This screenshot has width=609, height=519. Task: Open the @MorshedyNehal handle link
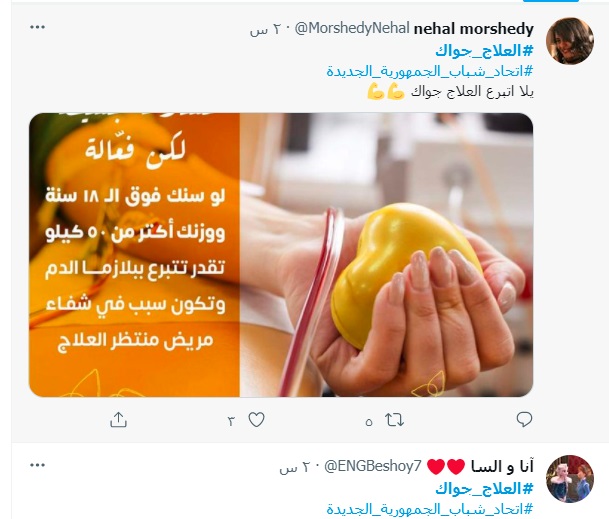352,28
